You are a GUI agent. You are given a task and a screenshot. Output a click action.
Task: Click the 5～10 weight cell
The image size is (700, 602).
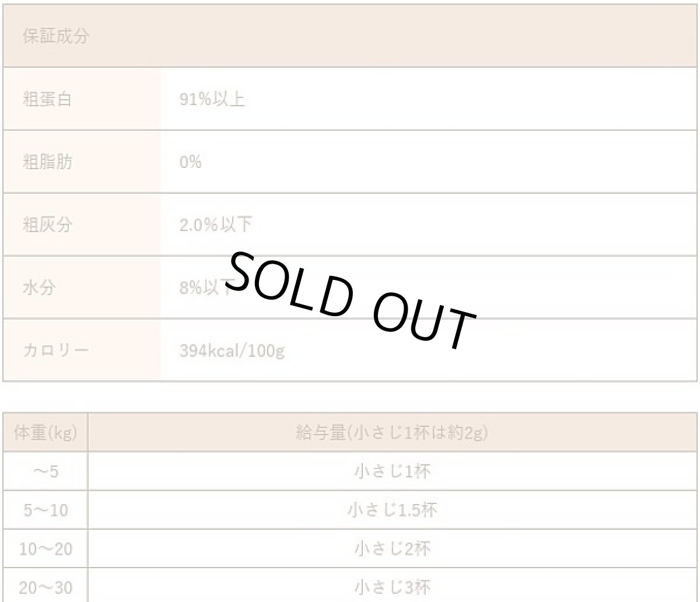[x=45, y=510]
